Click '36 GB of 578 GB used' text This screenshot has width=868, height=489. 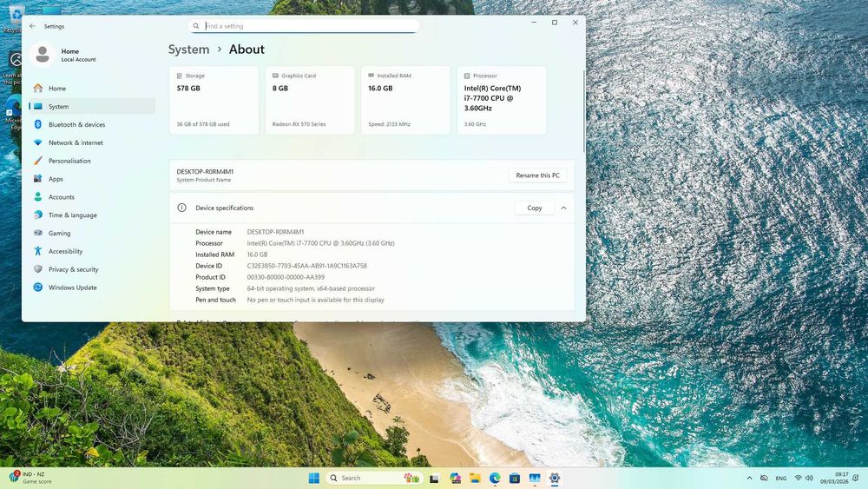pyautogui.click(x=202, y=124)
